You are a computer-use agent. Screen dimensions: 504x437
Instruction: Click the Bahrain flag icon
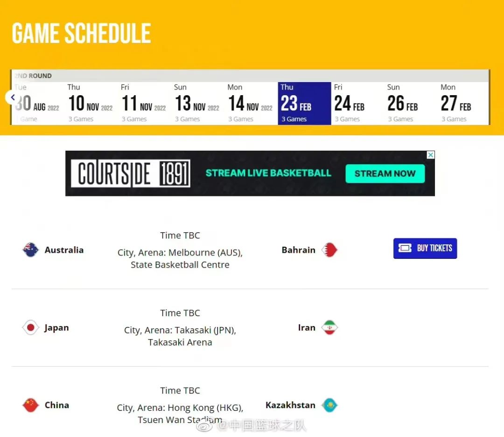[329, 250]
